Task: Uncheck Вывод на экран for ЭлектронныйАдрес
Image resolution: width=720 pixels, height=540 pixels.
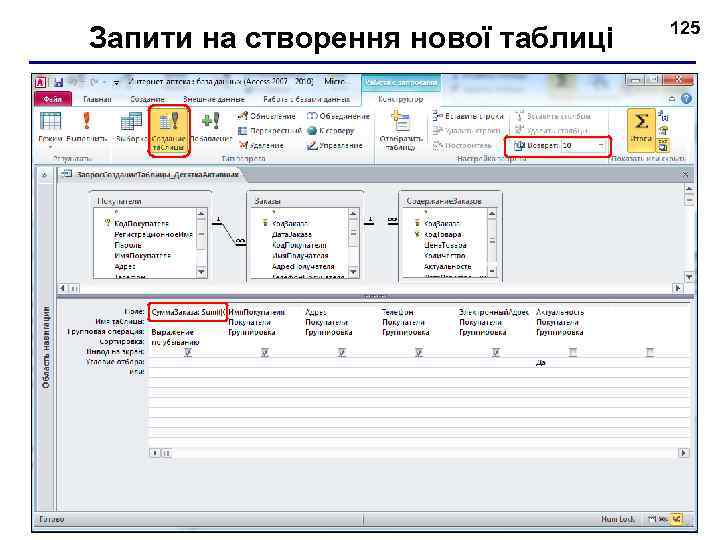Action: coord(496,352)
